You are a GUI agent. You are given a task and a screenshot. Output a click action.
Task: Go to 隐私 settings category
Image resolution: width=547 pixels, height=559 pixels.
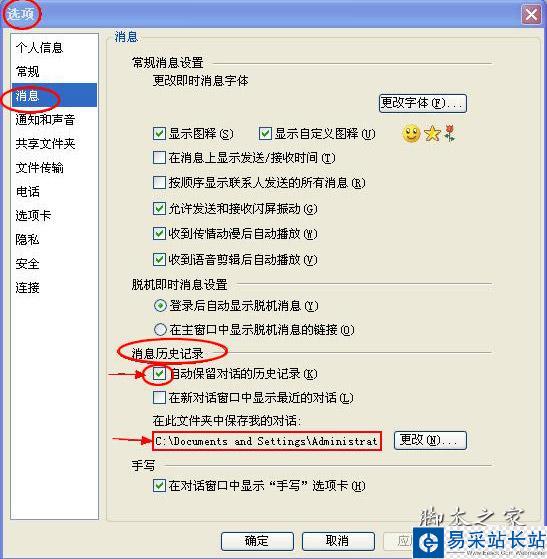[x=27, y=239]
